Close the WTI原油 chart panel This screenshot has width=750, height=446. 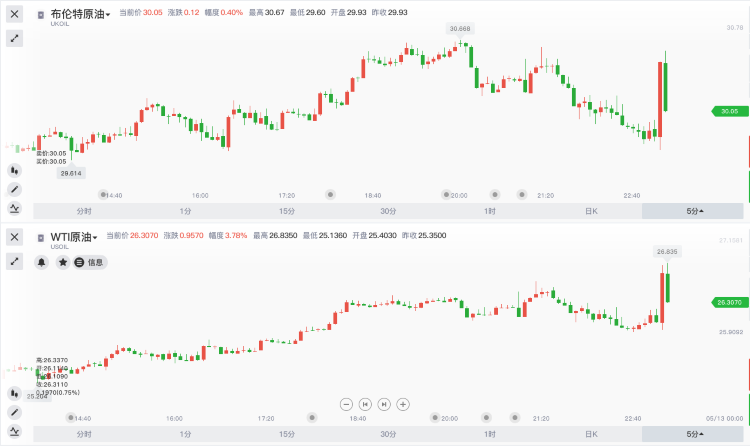click(x=14, y=237)
